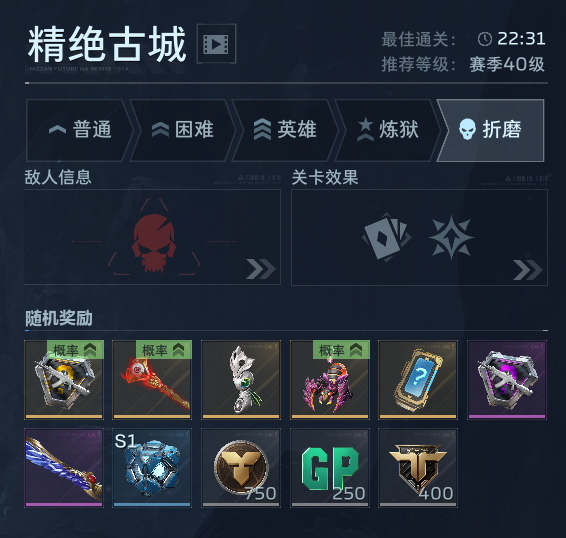Inspect the red flaming staff reward
The width and height of the screenshot is (566, 538).
pyautogui.click(x=152, y=379)
